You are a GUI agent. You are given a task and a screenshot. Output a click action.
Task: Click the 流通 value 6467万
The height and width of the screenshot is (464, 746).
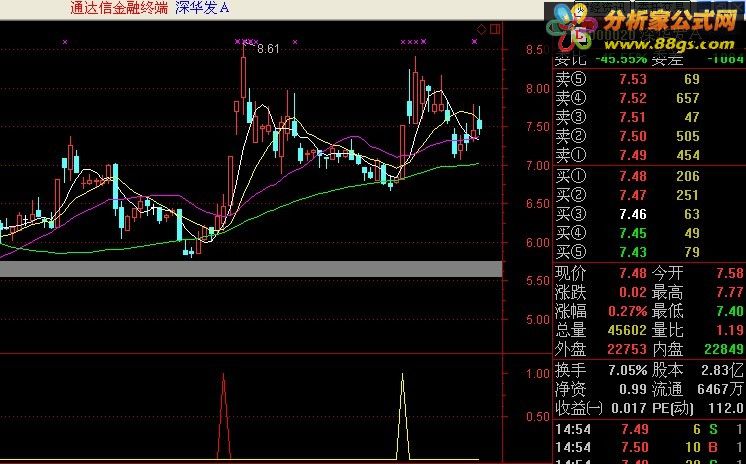721,389
